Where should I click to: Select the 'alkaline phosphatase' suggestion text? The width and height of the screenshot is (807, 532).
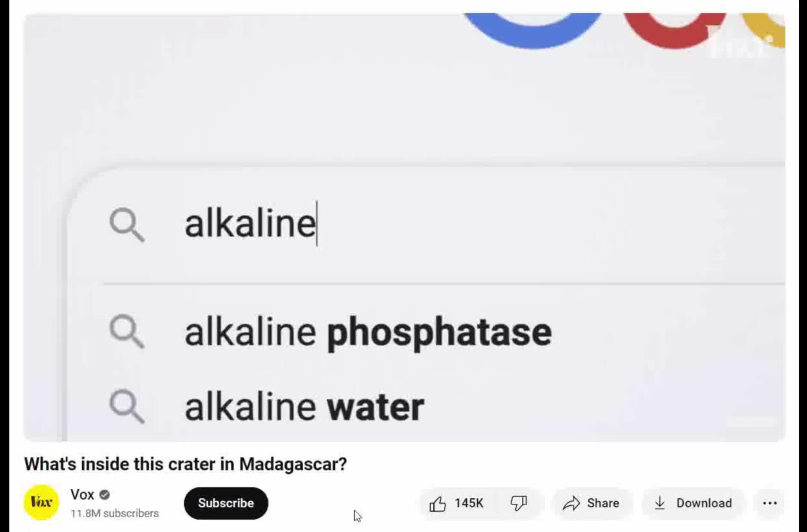[368, 332]
